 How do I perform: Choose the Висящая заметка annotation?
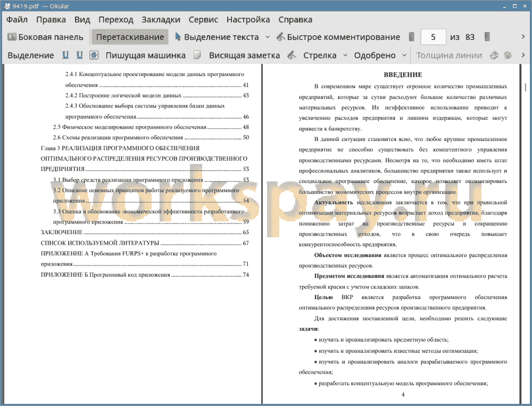(x=244, y=55)
